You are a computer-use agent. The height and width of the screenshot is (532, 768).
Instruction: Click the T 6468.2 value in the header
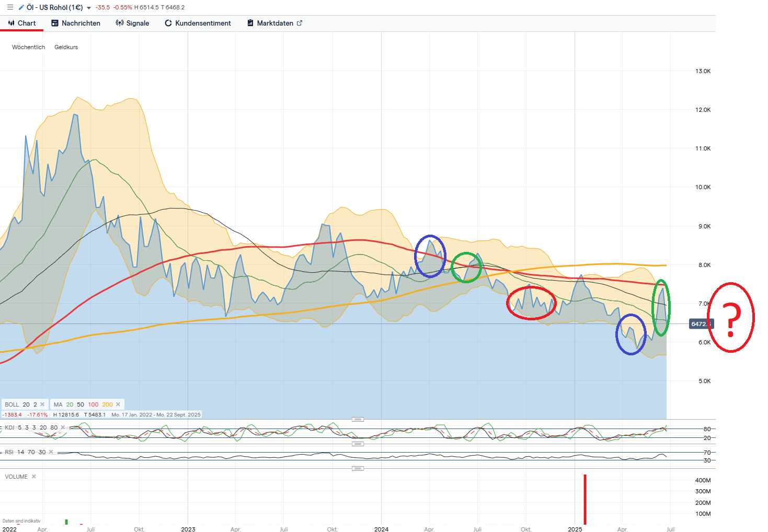pos(173,7)
